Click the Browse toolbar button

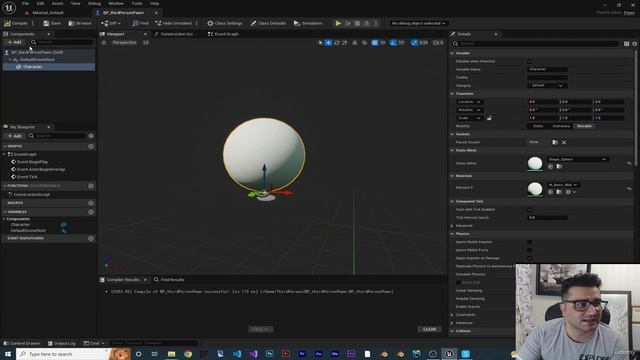point(80,23)
